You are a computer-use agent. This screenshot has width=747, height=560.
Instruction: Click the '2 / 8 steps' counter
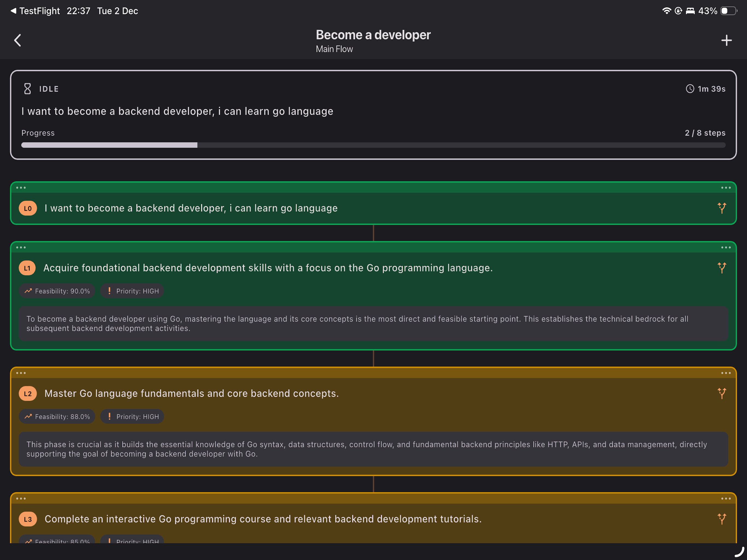point(705,133)
